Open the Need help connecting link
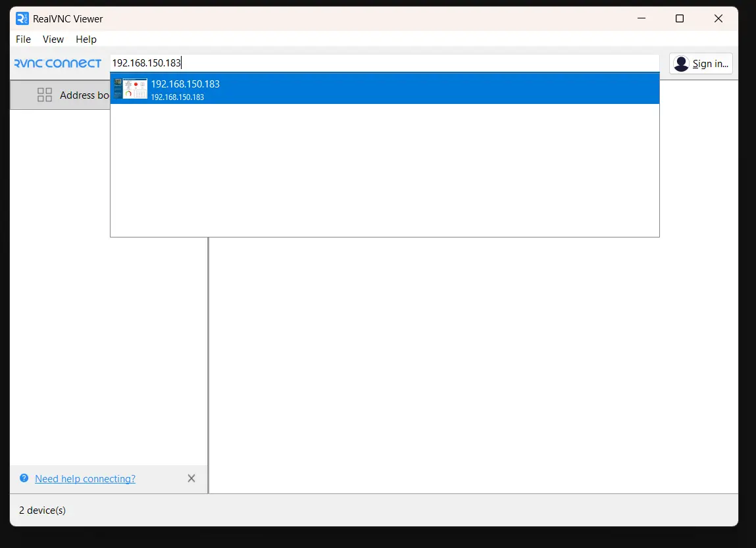 click(85, 478)
